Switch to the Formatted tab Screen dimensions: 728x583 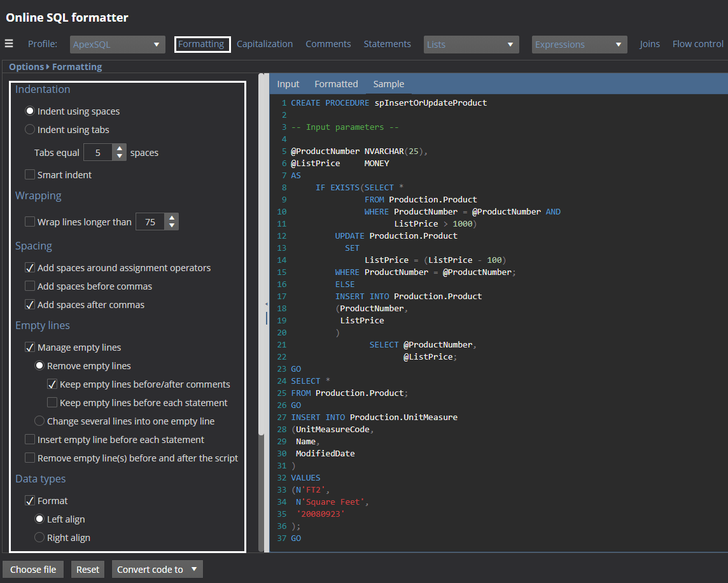(336, 84)
